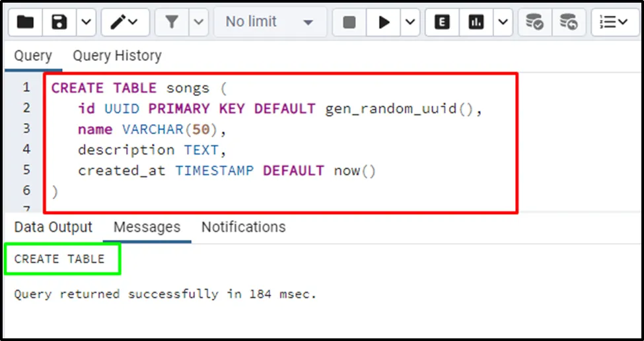This screenshot has height=341, width=644.
Task: Open the No limit rows dropdown
Action: pos(269,22)
